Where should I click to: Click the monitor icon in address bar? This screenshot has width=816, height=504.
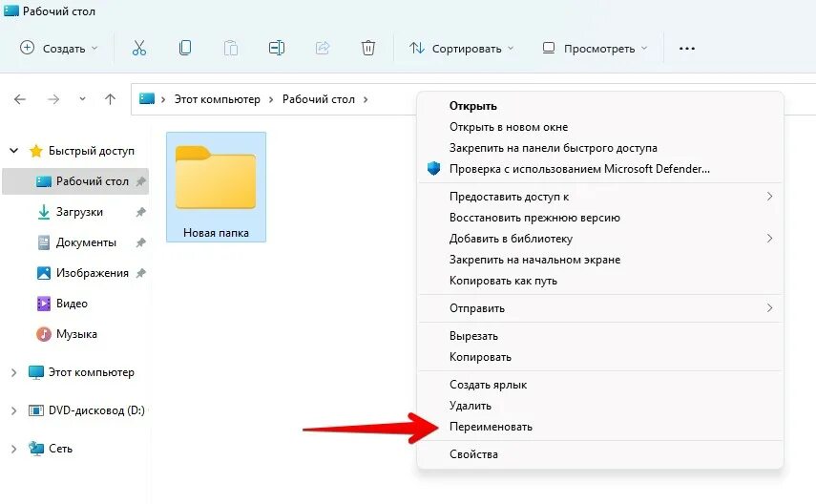tap(147, 98)
